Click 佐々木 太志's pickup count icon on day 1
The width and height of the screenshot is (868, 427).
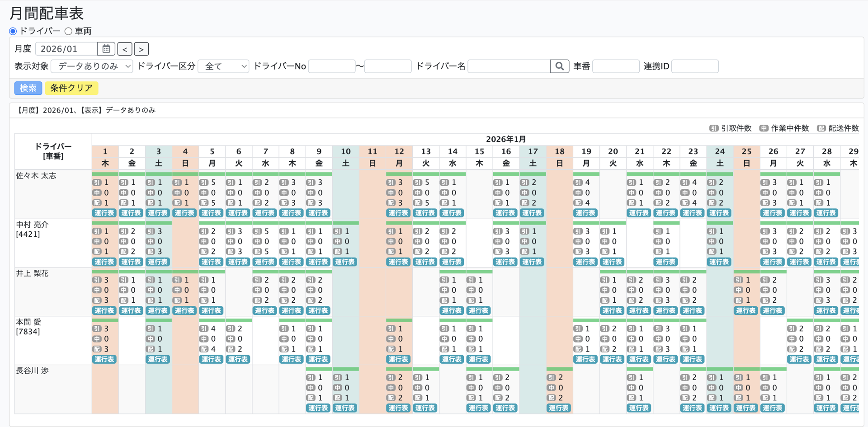(x=97, y=183)
